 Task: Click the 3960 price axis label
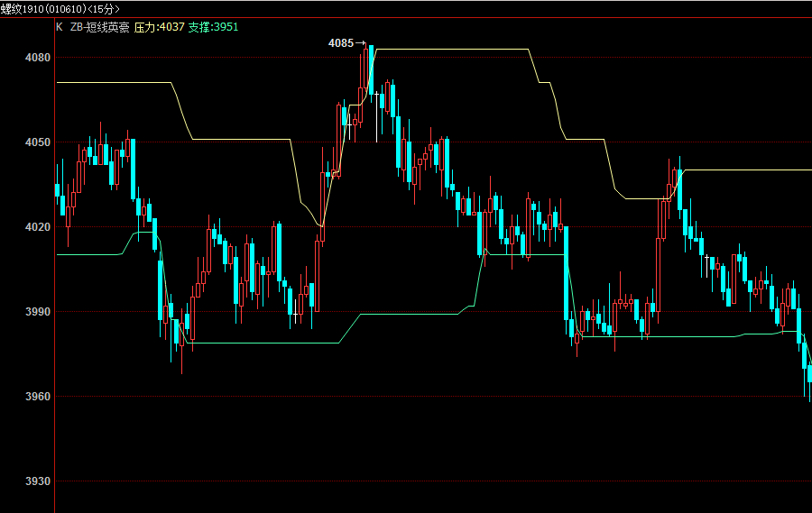(38, 397)
